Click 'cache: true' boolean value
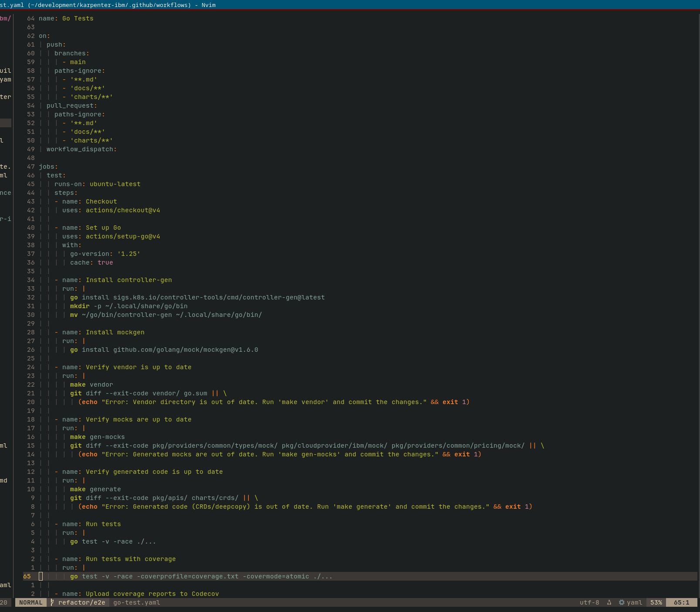Screen dimensions: 700x612 click(x=105, y=262)
